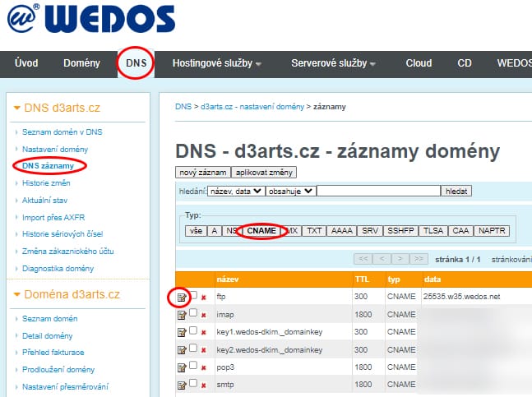Image resolution: width=532 pixels, height=397 pixels.
Task: Open the Serverové služby dropdown menu
Action: [x=333, y=63]
